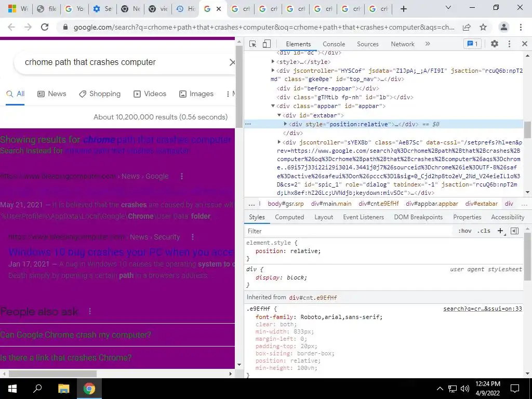Open the Accessibility tab

(508, 217)
